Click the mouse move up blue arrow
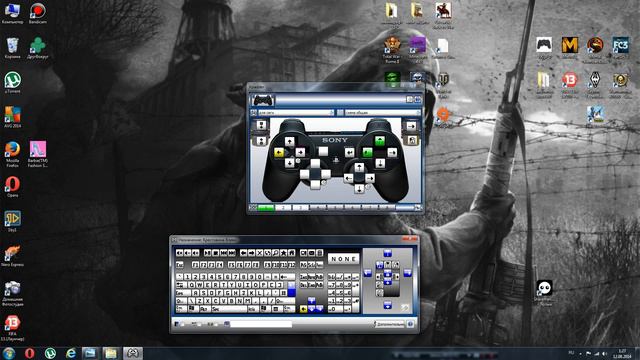This screenshot has height=360, width=640. click(x=388, y=253)
